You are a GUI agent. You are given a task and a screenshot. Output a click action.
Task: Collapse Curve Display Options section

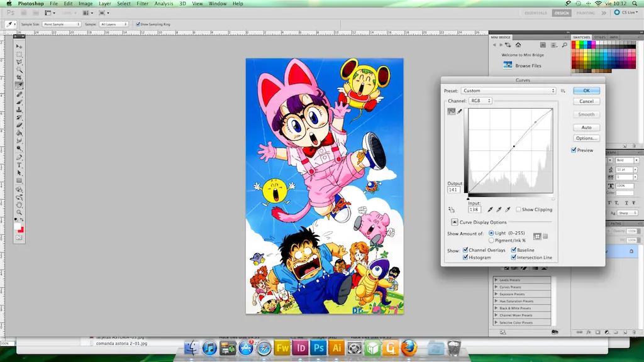454,222
